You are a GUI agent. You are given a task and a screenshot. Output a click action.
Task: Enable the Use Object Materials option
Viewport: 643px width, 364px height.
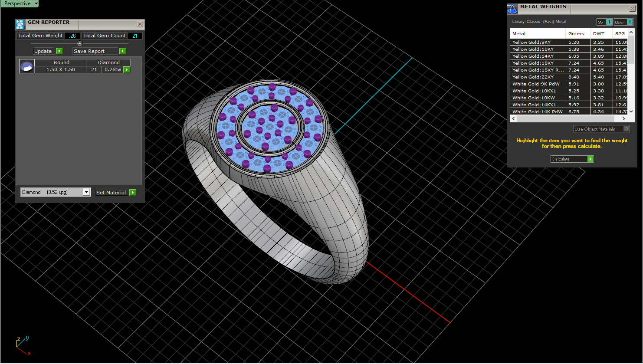[601, 129]
